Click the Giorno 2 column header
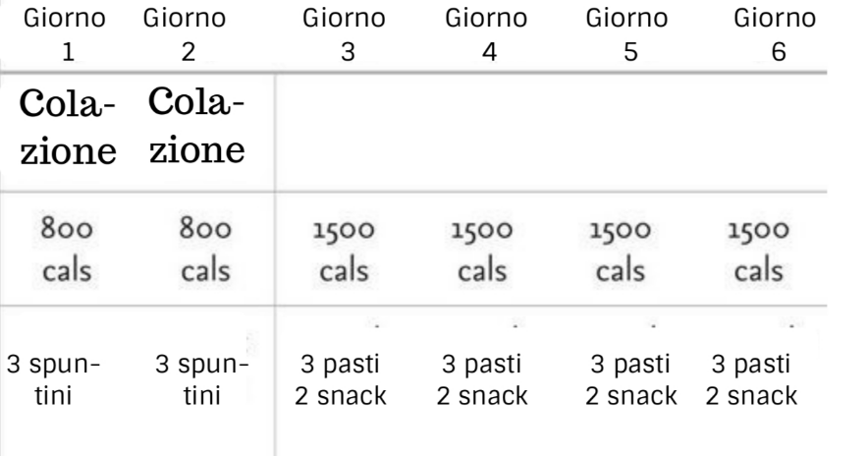 186,34
